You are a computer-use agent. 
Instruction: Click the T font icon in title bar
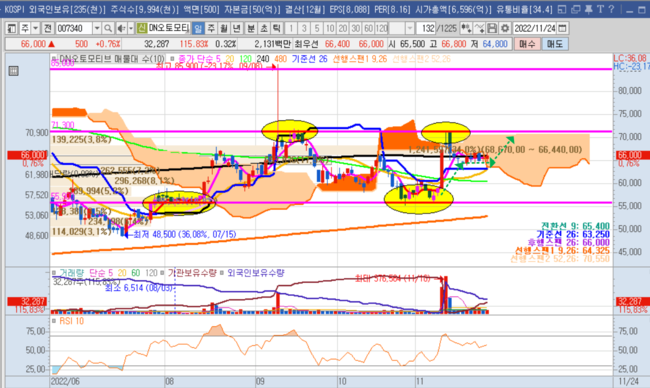pyautogui.click(x=600, y=9)
